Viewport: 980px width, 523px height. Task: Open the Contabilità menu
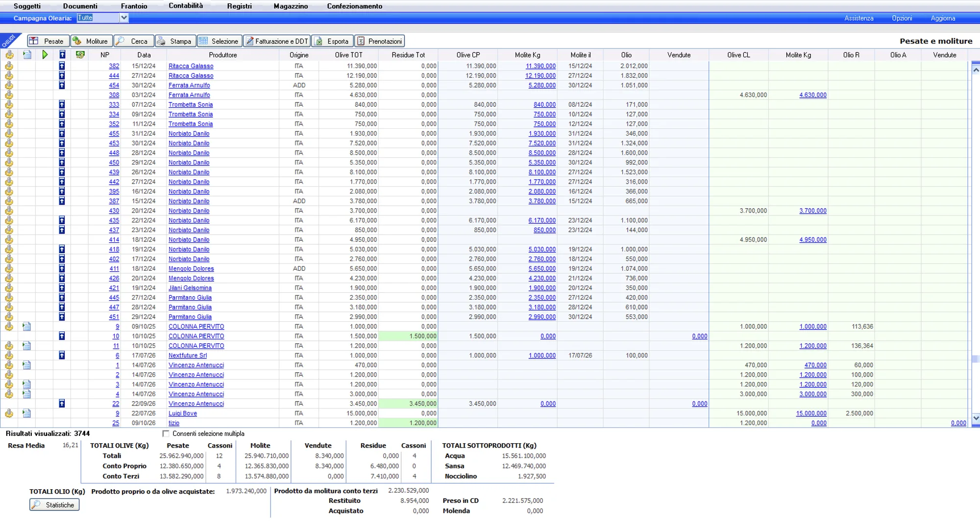pos(186,5)
